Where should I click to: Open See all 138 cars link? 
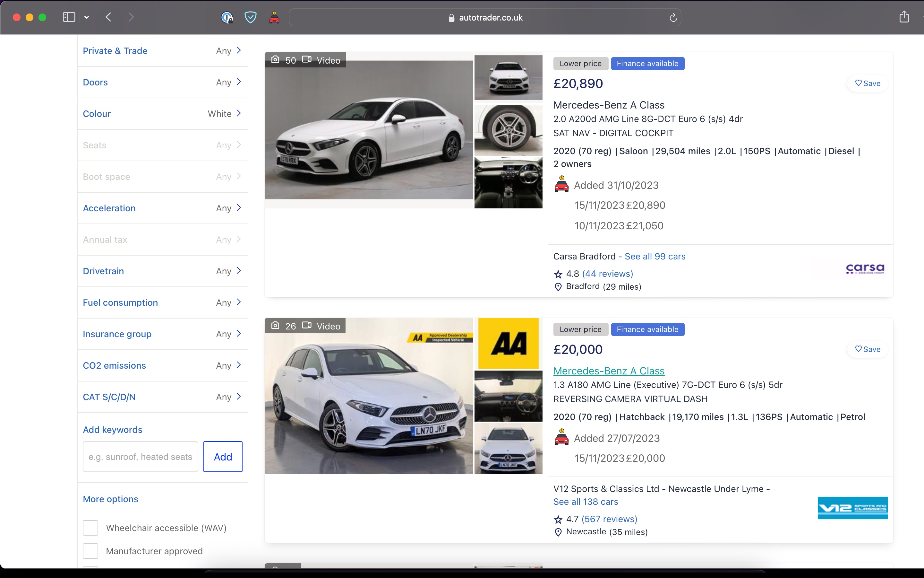[586, 502]
